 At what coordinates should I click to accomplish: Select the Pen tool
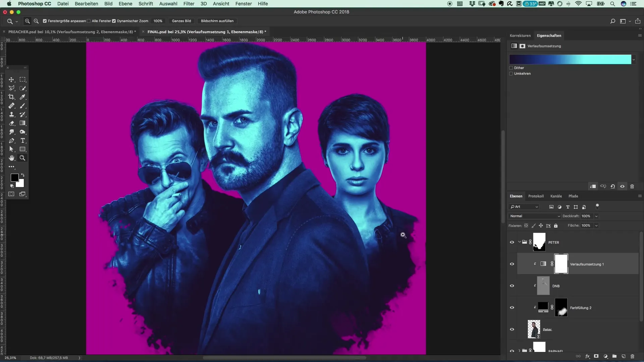pyautogui.click(x=11, y=140)
